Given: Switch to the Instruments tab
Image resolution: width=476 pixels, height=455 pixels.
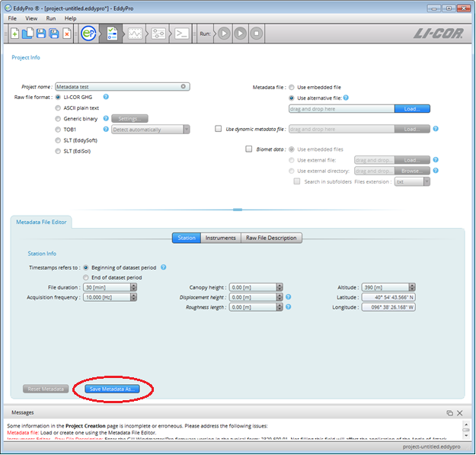Looking at the screenshot, I should click(220, 238).
